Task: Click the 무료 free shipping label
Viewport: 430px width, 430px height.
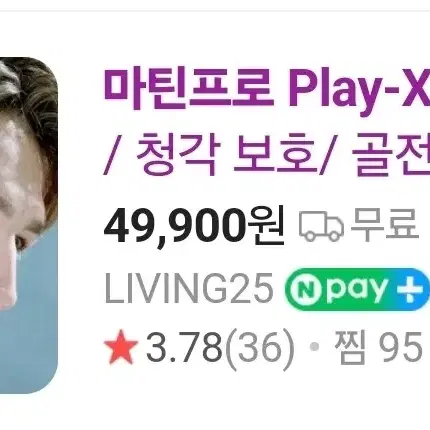Action: (x=385, y=224)
